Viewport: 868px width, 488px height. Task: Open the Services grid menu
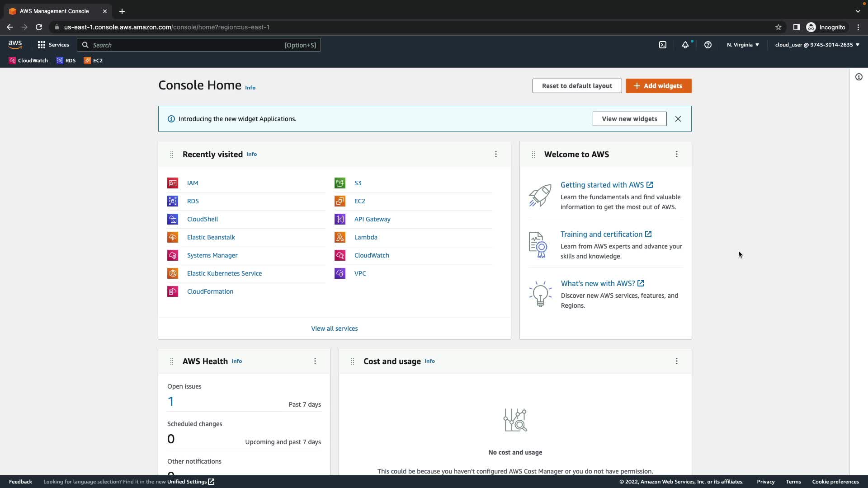click(53, 45)
